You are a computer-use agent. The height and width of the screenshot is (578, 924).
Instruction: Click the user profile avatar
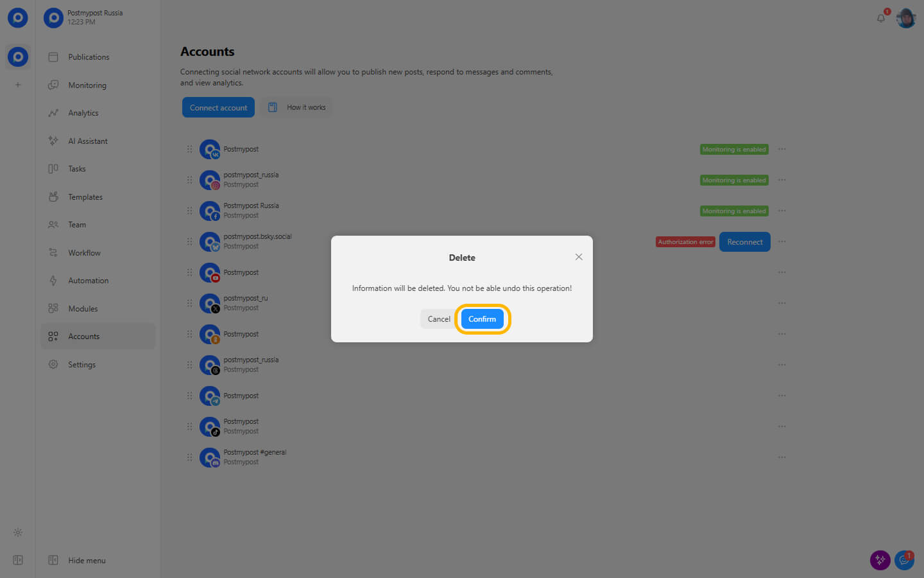[905, 18]
